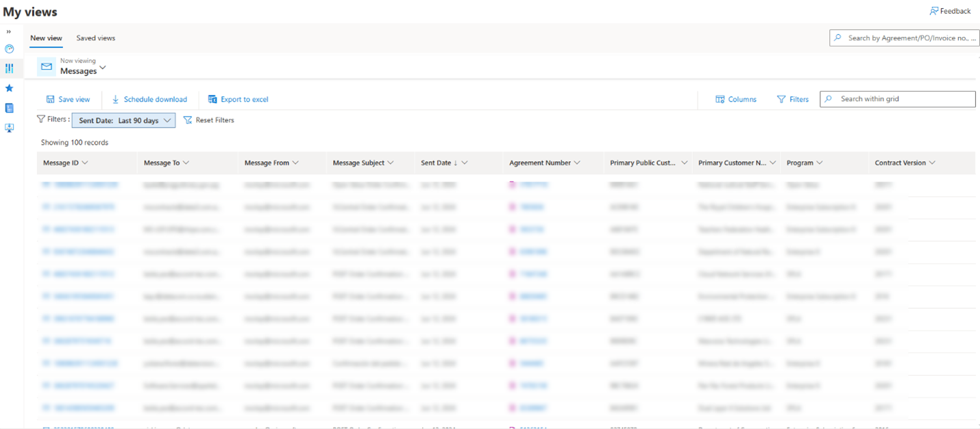Click the Export to excel icon
This screenshot has height=429, width=980.
coord(212,99)
